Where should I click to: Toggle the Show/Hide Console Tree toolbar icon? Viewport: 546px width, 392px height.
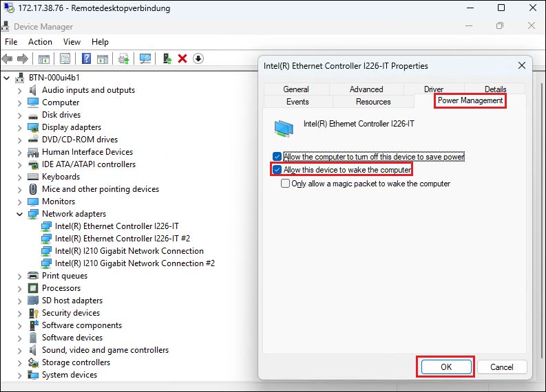pos(44,58)
